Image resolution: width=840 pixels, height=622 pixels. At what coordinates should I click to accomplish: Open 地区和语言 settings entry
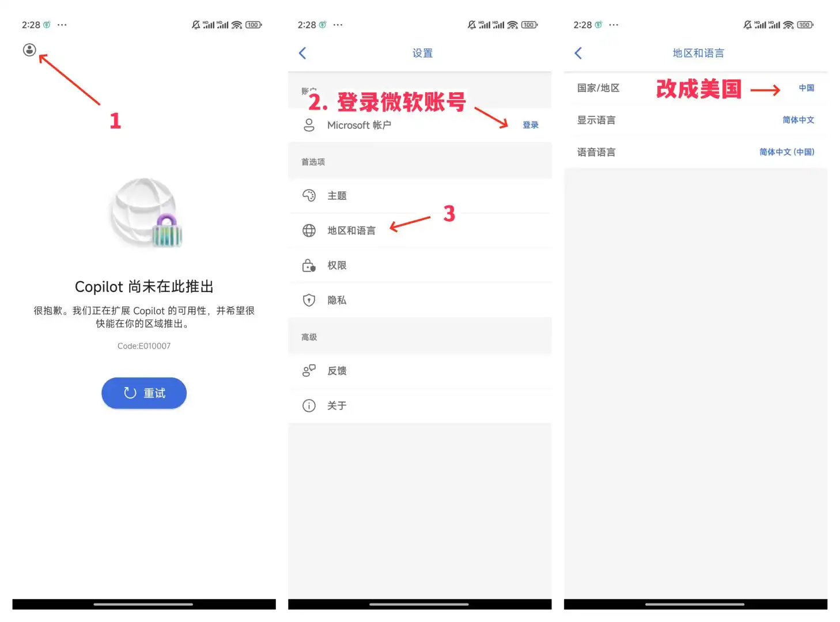[419, 230]
